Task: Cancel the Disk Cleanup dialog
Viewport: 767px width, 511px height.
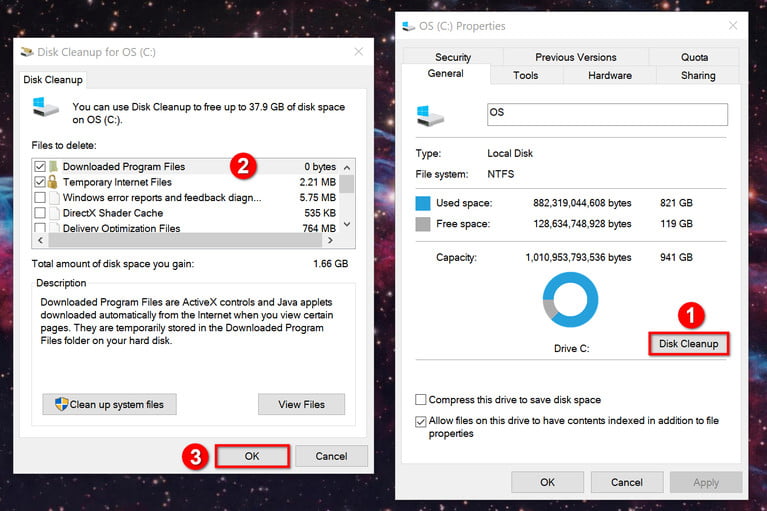Action: coord(331,456)
